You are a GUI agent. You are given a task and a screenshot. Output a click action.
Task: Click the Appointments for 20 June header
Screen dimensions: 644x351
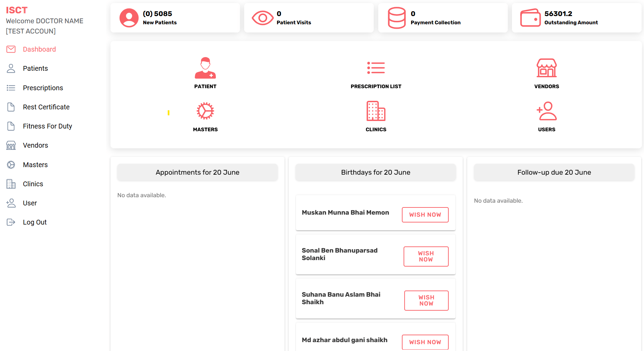coord(197,172)
